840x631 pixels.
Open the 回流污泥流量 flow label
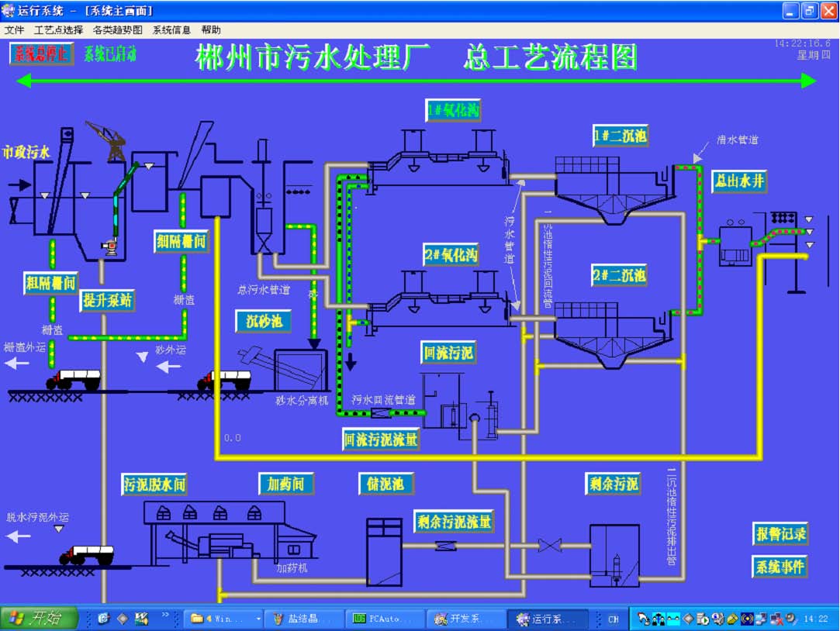click(382, 440)
